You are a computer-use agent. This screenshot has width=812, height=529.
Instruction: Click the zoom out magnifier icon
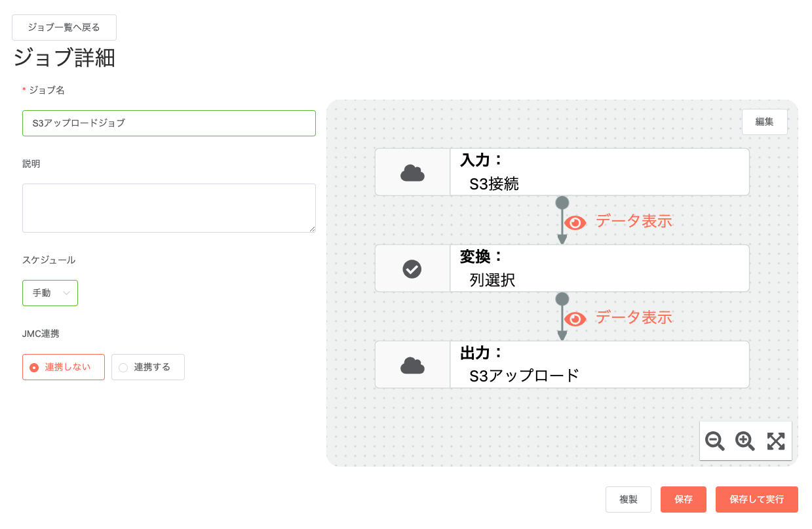point(714,441)
